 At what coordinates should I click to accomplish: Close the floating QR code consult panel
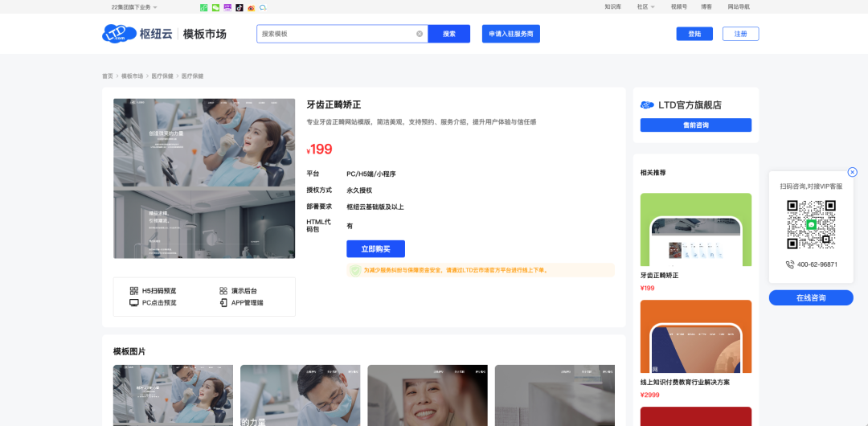[x=853, y=172]
